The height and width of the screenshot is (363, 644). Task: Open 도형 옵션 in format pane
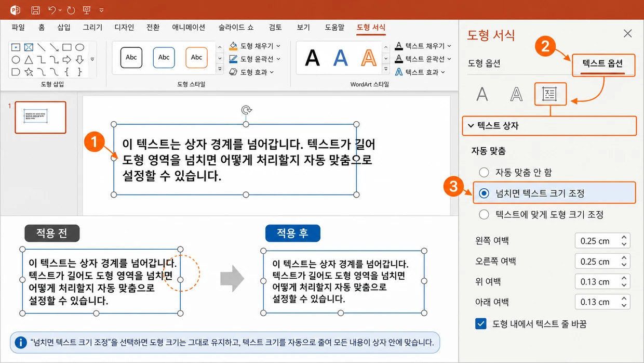[484, 63]
